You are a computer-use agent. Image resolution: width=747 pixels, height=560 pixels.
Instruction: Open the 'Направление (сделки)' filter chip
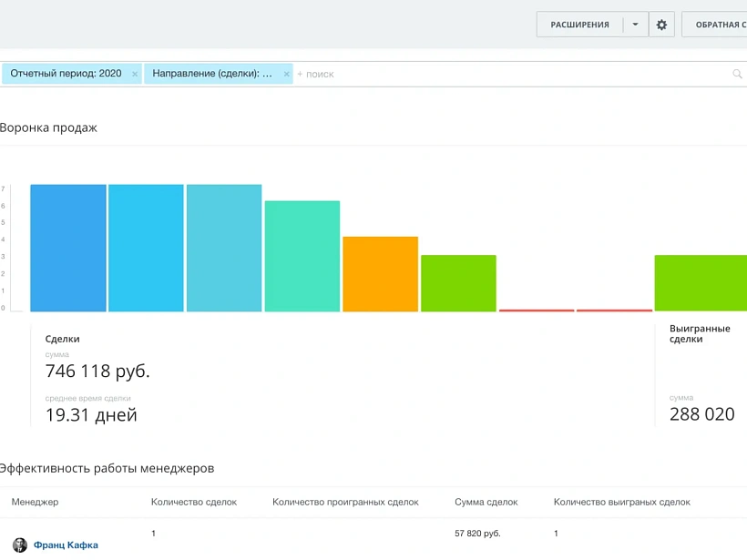coord(212,74)
